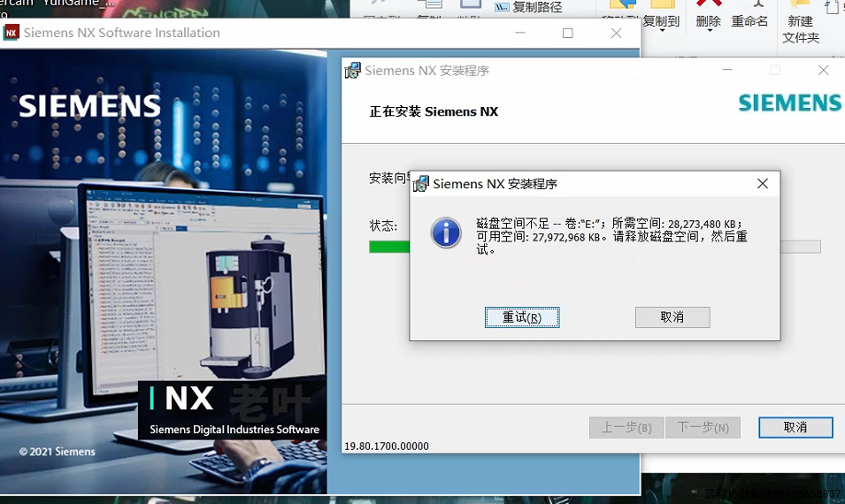Click version text 19.80.1700.00000
Screen dimensions: 845x504
click(x=387, y=446)
